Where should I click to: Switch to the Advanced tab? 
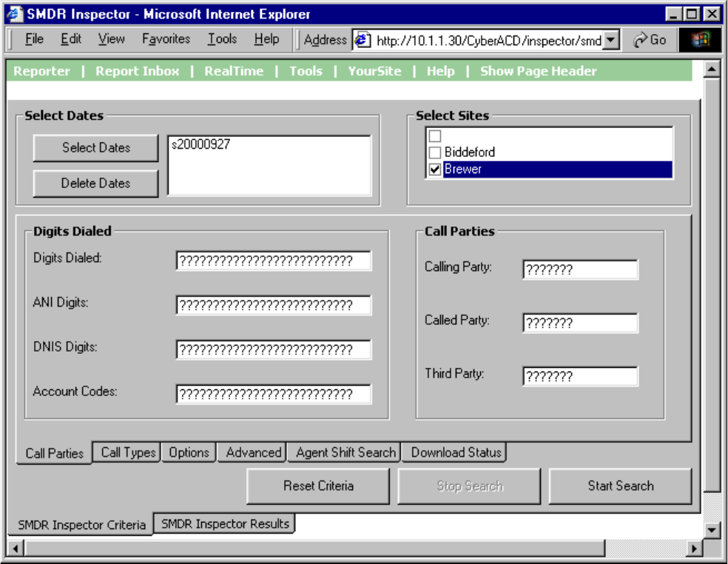point(253,452)
